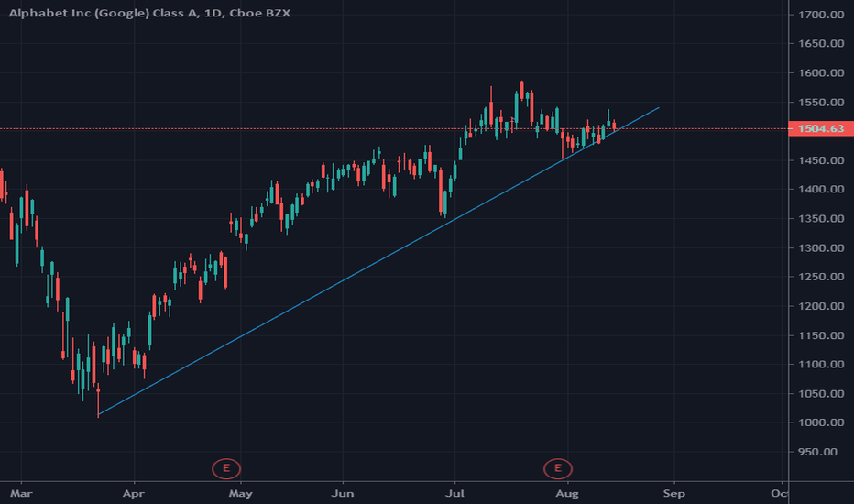Click the Aug label on time axis

click(x=567, y=494)
